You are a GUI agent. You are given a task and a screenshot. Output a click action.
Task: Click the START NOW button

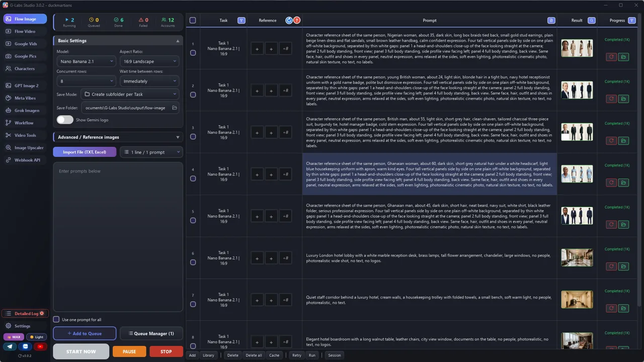click(x=81, y=351)
